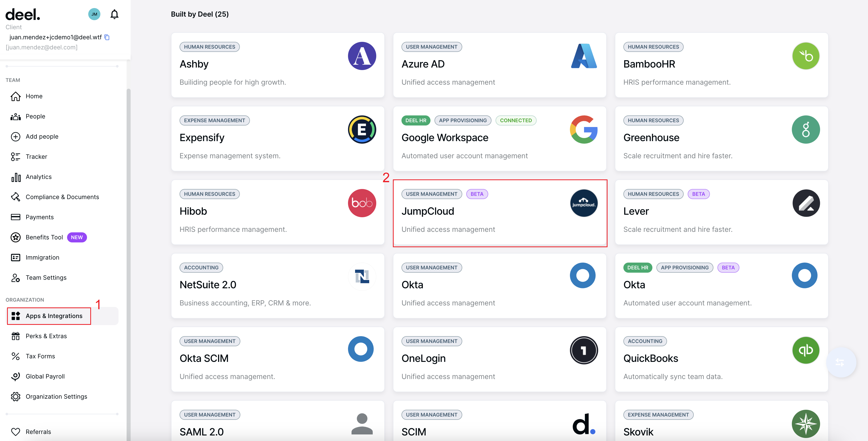Viewport: 868px width, 441px height.
Task: Open Greenhouse integration title
Action: [651, 138]
